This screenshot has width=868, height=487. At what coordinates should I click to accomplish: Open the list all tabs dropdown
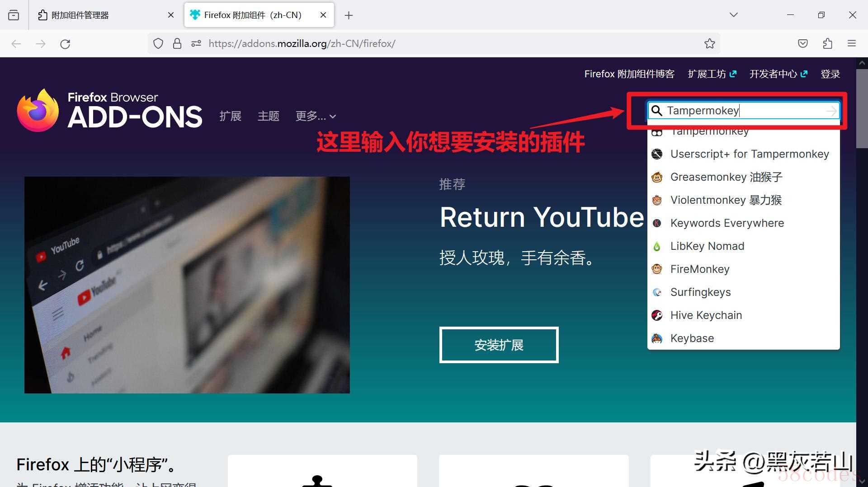[734, 15]
